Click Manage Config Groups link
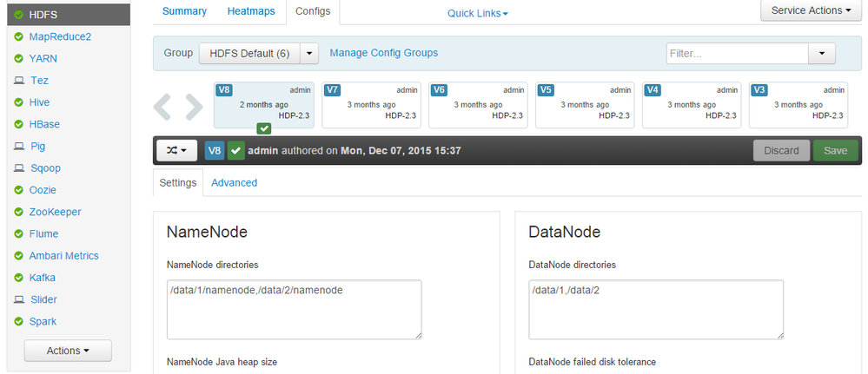Viewport: 868px width, 374px height. pyautogui.click(x=384, y=53)
